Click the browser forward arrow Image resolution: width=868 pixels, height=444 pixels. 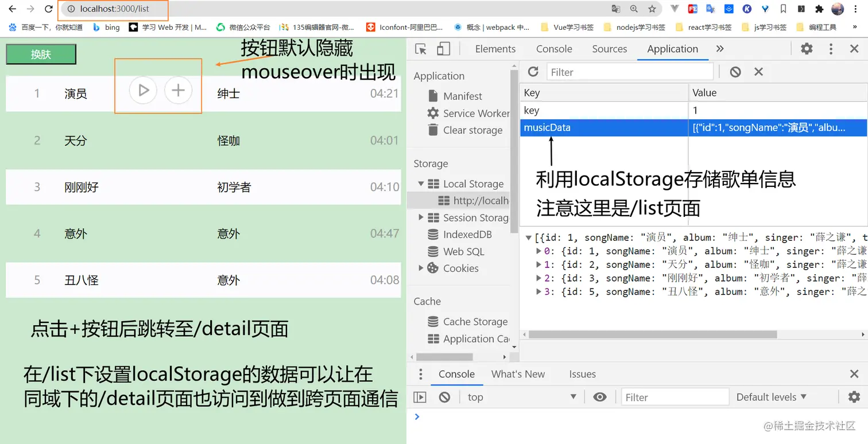(30, 9)
